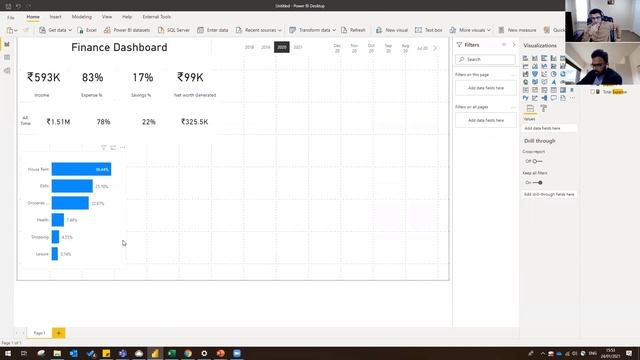
Task: Create a New measure from ribbon
Action: 517,30
